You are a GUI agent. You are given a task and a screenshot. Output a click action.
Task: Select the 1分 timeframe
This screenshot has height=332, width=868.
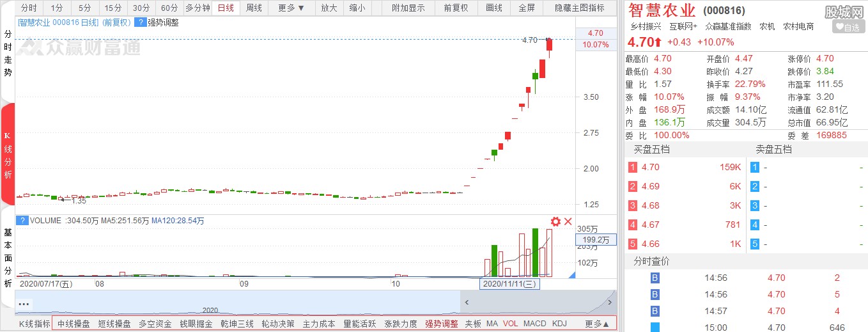57,8
